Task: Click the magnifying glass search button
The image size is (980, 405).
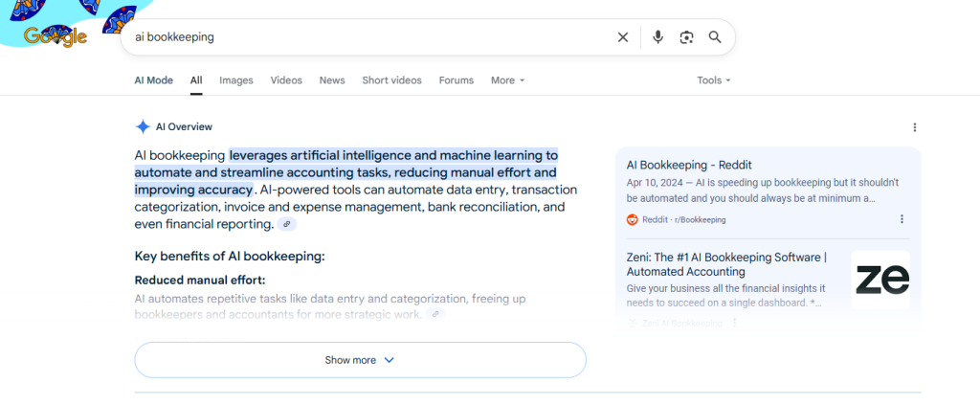Action: tap(715, 37)
